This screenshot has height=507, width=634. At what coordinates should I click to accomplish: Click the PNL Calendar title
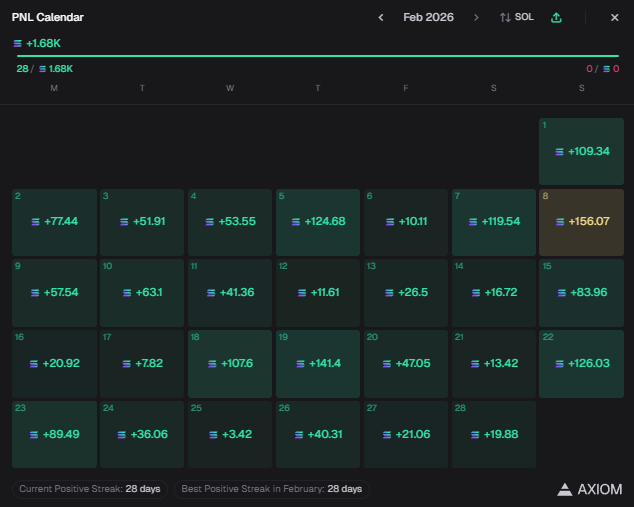pos(47,17)
